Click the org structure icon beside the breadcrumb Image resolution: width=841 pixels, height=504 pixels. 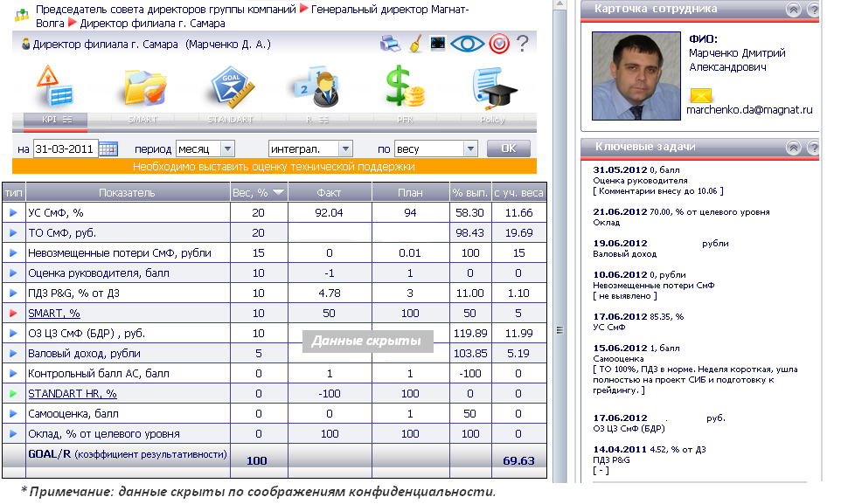click(22, 15)
